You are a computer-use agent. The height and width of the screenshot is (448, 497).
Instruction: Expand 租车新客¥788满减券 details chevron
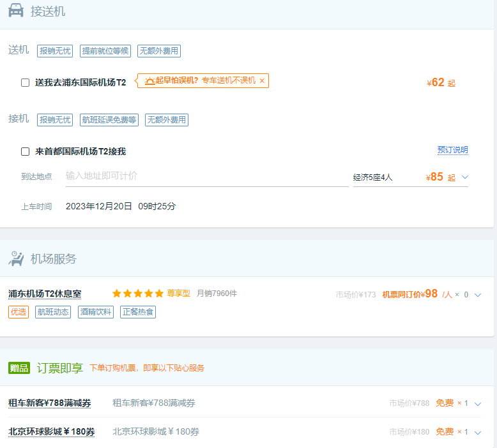click(x=478, y=404)
